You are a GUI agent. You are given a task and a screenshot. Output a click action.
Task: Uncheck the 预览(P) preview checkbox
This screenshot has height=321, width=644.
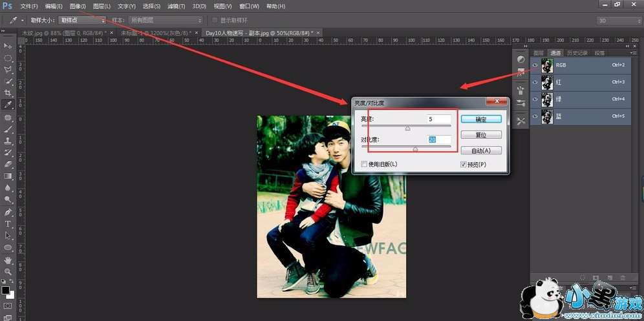coord(464,164)
